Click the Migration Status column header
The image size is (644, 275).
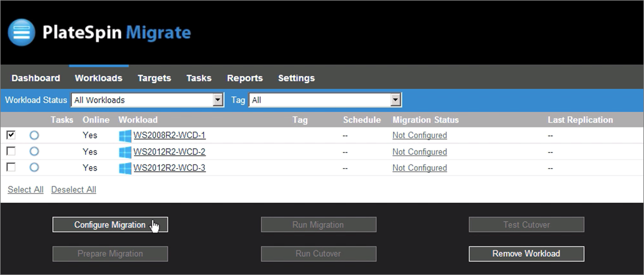(426, 120)
